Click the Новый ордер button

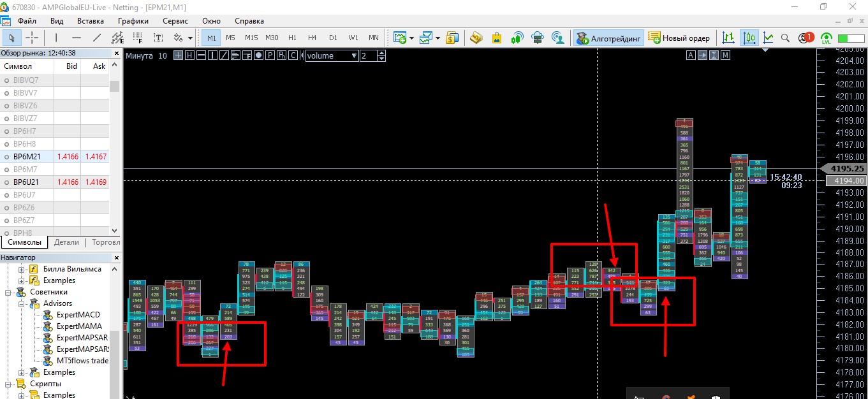[x=679, y=38]
